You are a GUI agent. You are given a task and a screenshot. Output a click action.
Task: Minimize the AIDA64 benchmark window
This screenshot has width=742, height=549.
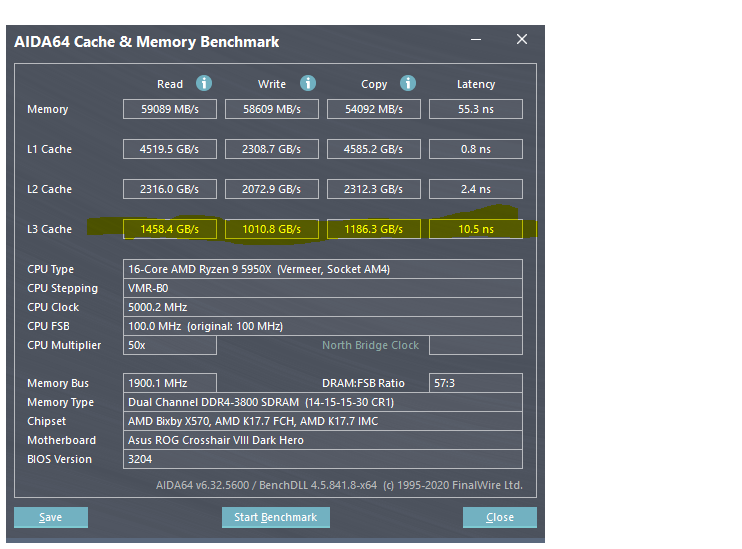pos(476,39)
